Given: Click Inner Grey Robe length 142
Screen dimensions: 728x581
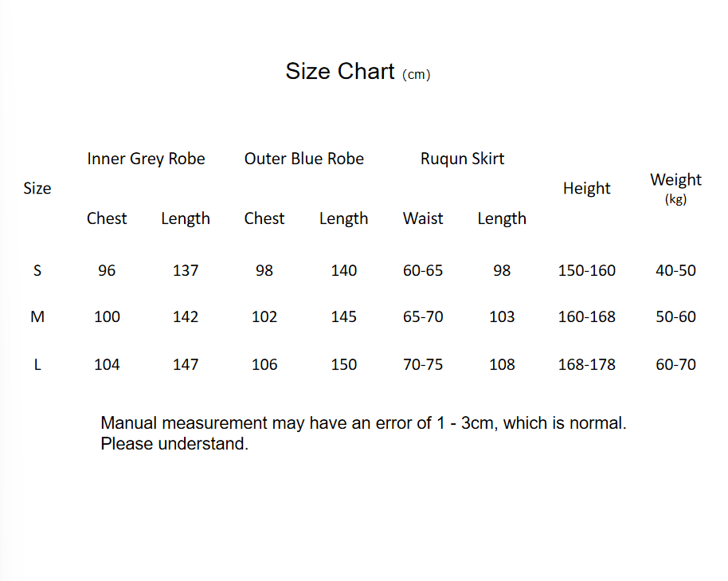Looking at the screenshot, I should (186, 316).
